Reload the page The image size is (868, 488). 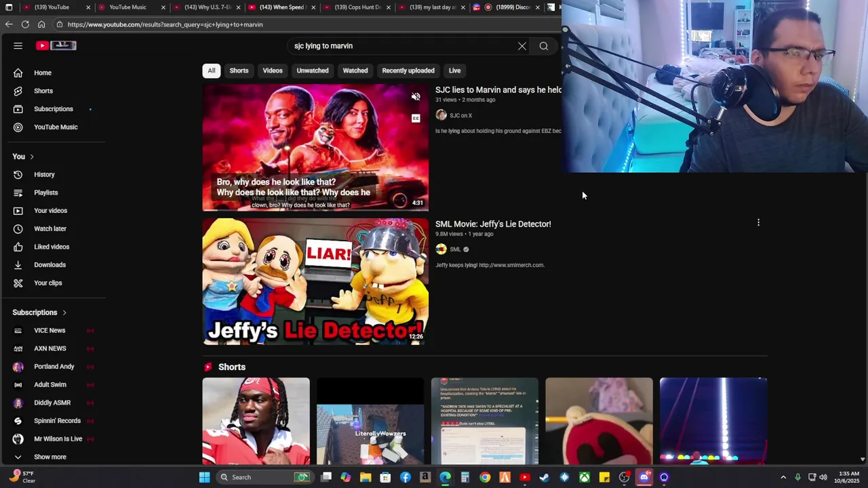pos(25,24)
